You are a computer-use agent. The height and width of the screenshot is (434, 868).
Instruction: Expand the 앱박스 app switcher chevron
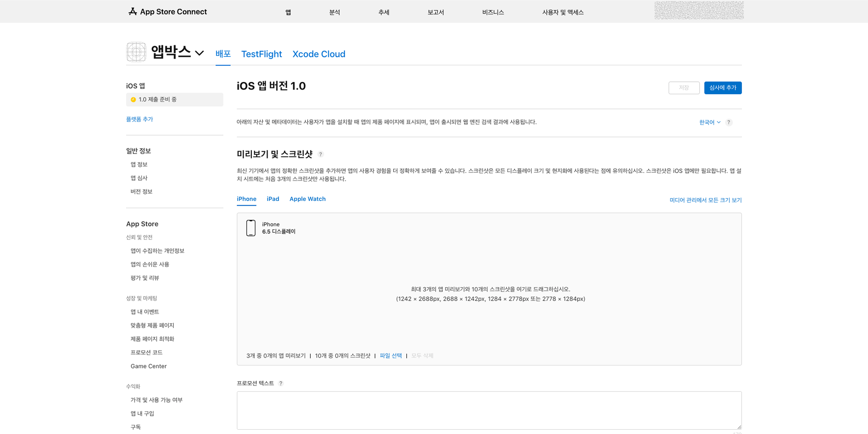pos(200,53)
